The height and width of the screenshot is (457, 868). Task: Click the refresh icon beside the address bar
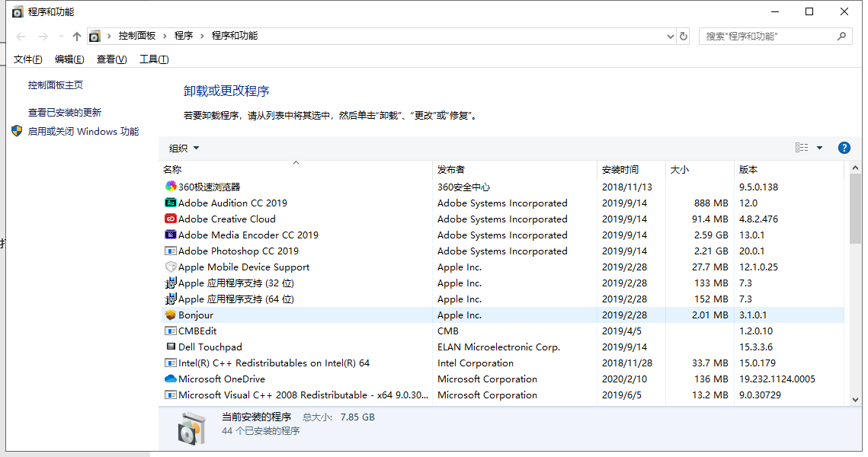[x=684, y=36]
